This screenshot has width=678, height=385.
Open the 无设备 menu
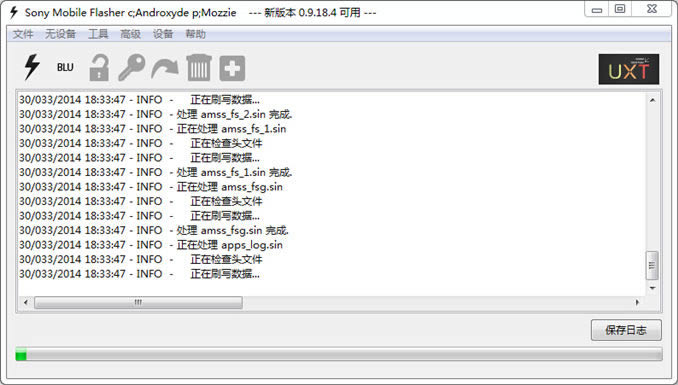pyautogui.click(x=61, y=34)
